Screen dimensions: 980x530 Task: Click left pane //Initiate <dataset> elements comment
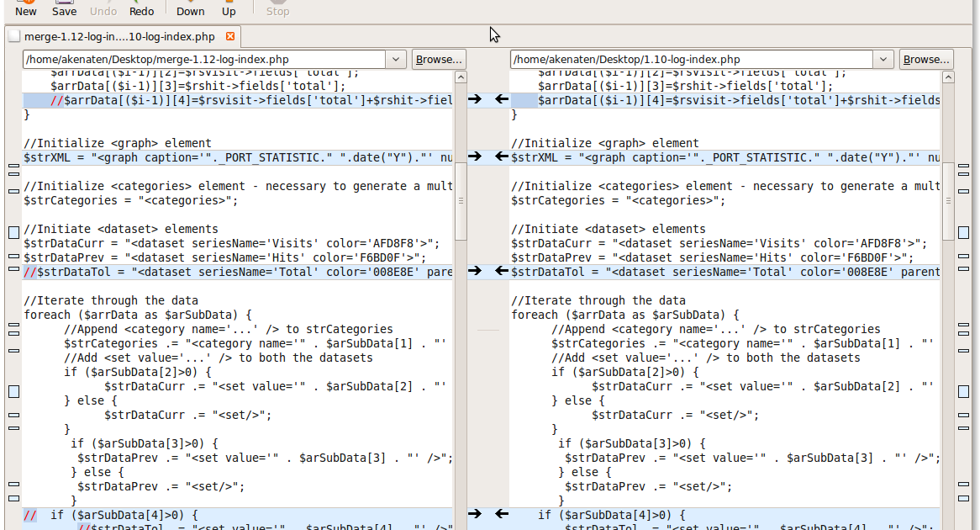pos(121,229)
